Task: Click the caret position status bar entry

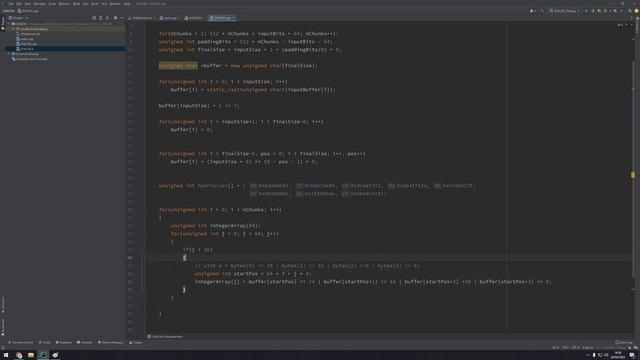Action: pos(556,348)
